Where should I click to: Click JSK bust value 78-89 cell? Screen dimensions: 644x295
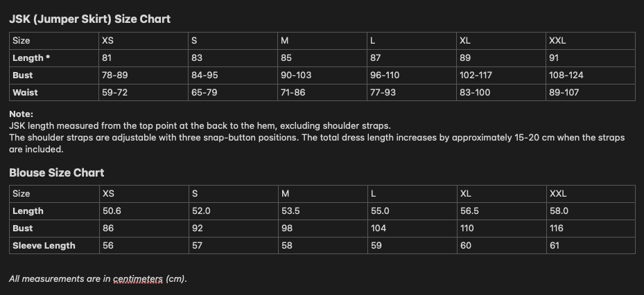[114, 75]
